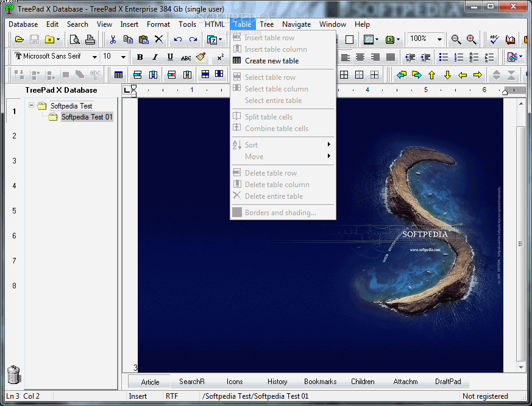Open dropdown arrow beside yellow star folder
The width and height of the screenshot is (532, 406).
(x=58, y=40)
